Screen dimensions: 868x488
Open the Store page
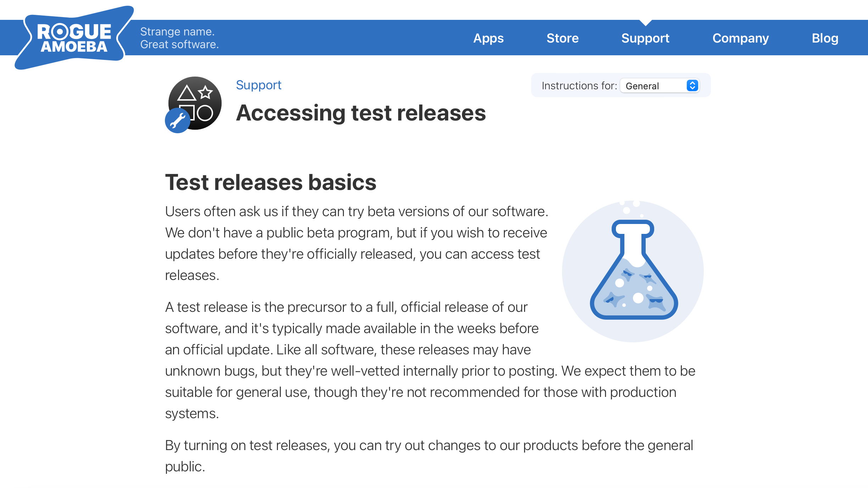point(562,38)
